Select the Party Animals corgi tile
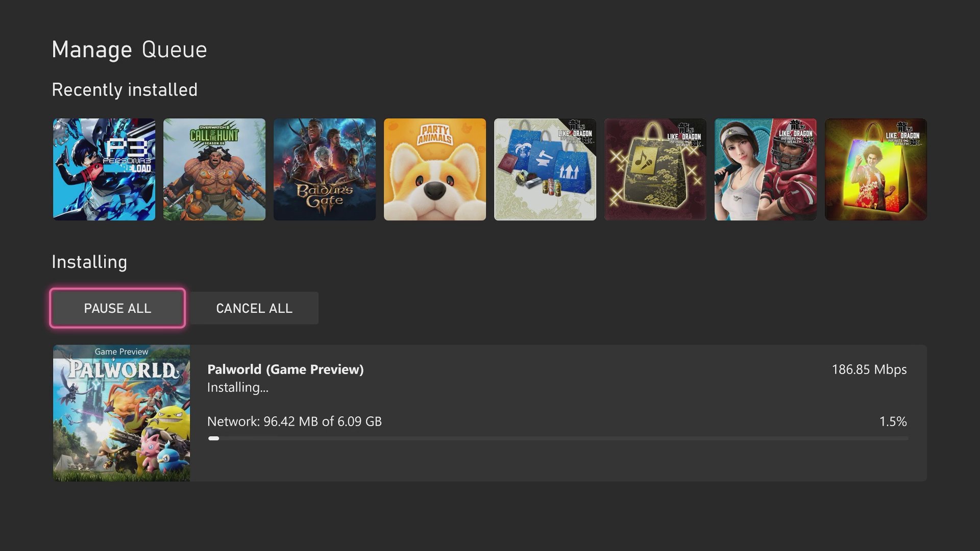 [434, 169]
